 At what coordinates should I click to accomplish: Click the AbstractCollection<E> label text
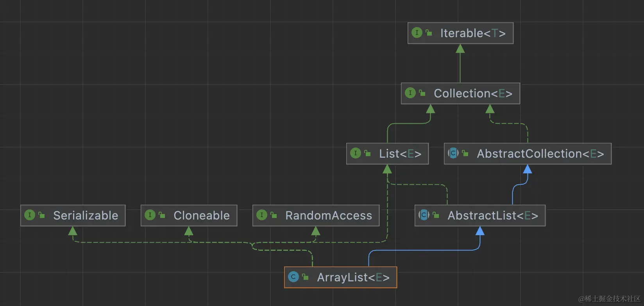pyautogui.click(x=540, y=154)
